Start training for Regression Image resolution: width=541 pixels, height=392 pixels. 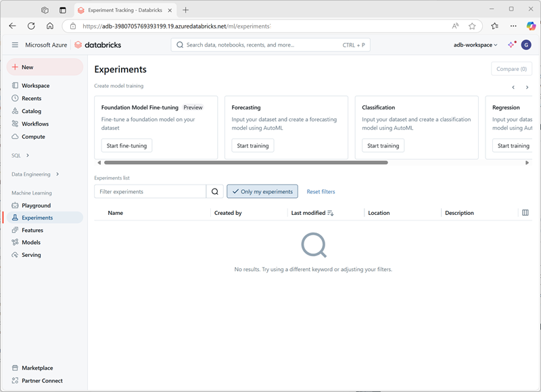coord(513,145)
